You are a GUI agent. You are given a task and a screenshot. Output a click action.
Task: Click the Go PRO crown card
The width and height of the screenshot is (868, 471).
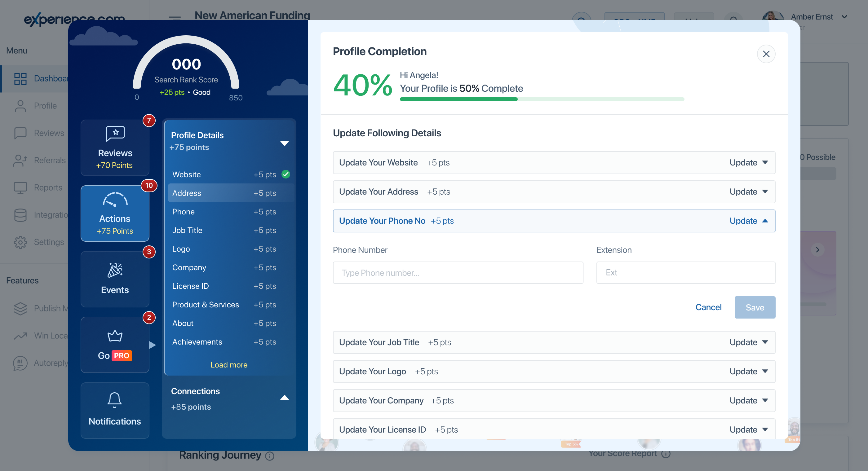pos(115,344)
